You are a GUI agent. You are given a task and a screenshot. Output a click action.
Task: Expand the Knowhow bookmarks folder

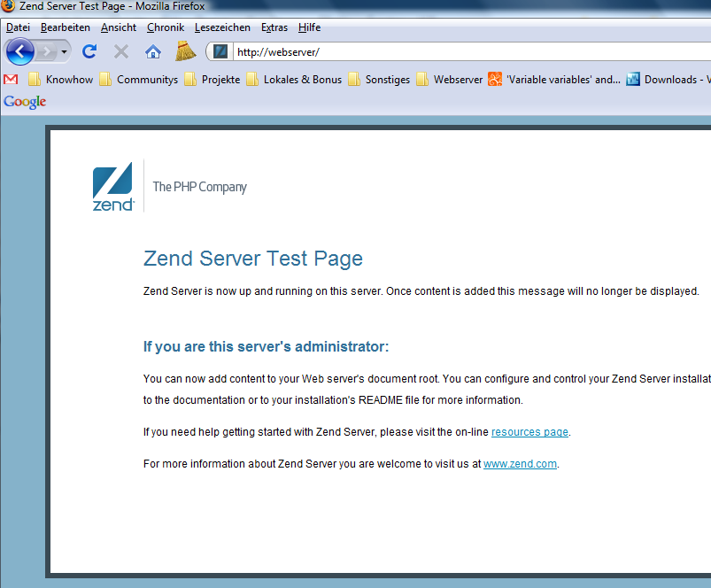[x=61, y=80]
